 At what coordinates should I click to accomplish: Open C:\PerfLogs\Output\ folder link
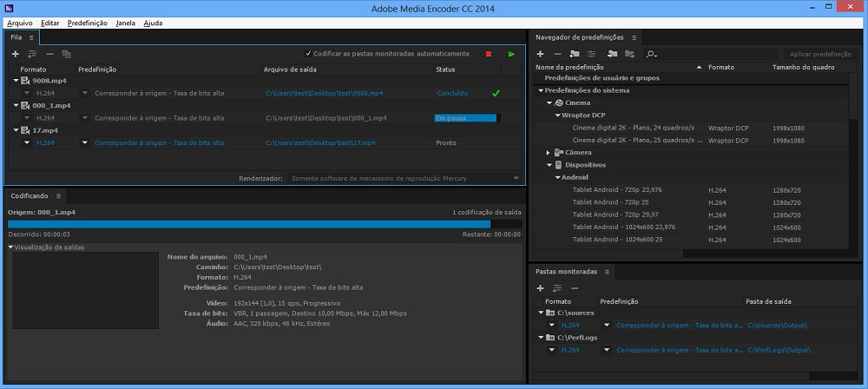[x=779, y=350]
